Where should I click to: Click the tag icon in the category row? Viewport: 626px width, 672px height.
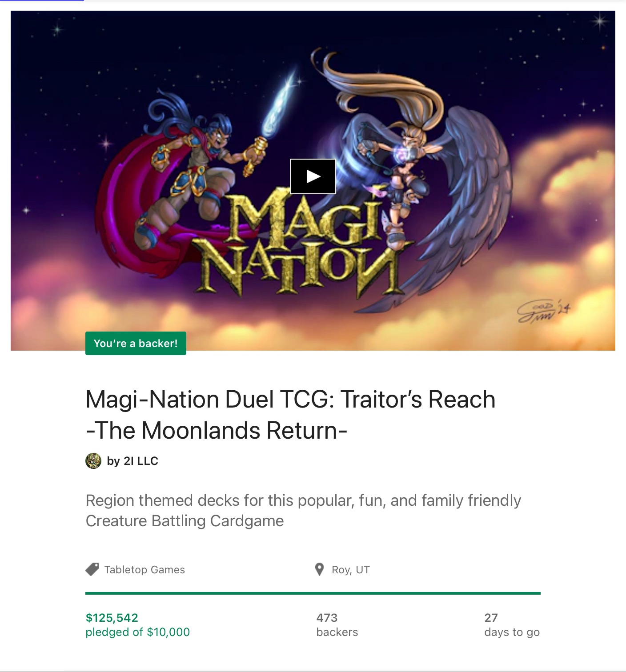click(92, 569)
